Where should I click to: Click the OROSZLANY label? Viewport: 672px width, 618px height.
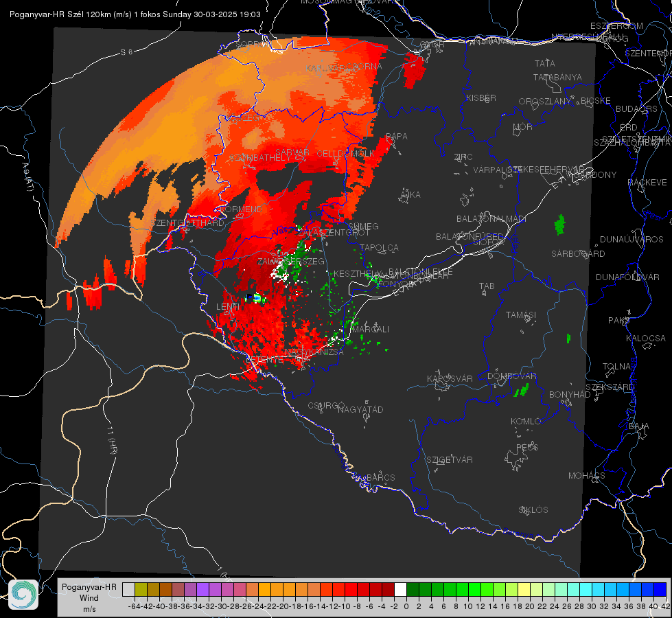pyautogui.click(x=545, y=101)
